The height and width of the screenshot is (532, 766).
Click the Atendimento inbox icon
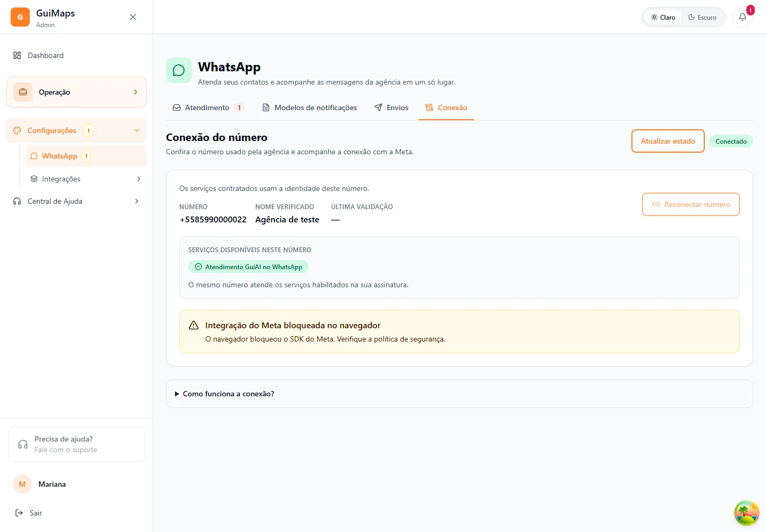[177, 107]
